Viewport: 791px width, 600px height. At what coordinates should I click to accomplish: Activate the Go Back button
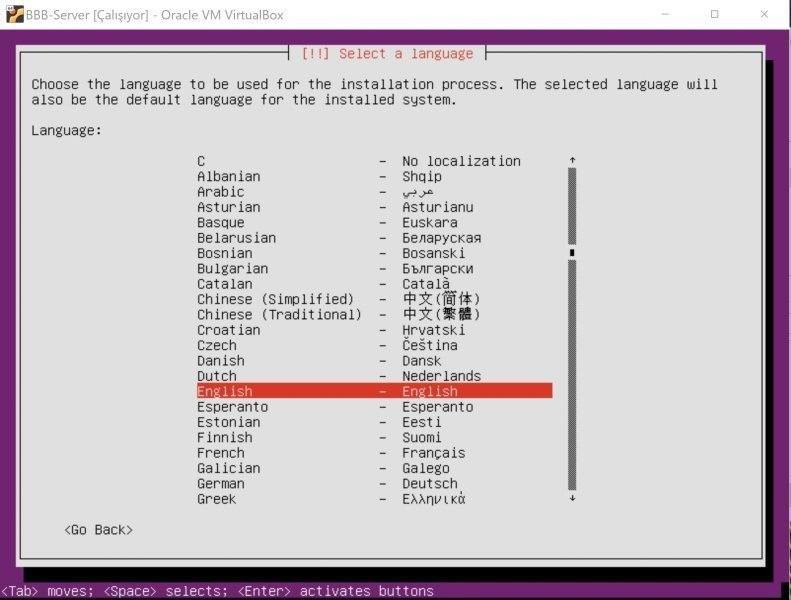[x=98, y=529]
